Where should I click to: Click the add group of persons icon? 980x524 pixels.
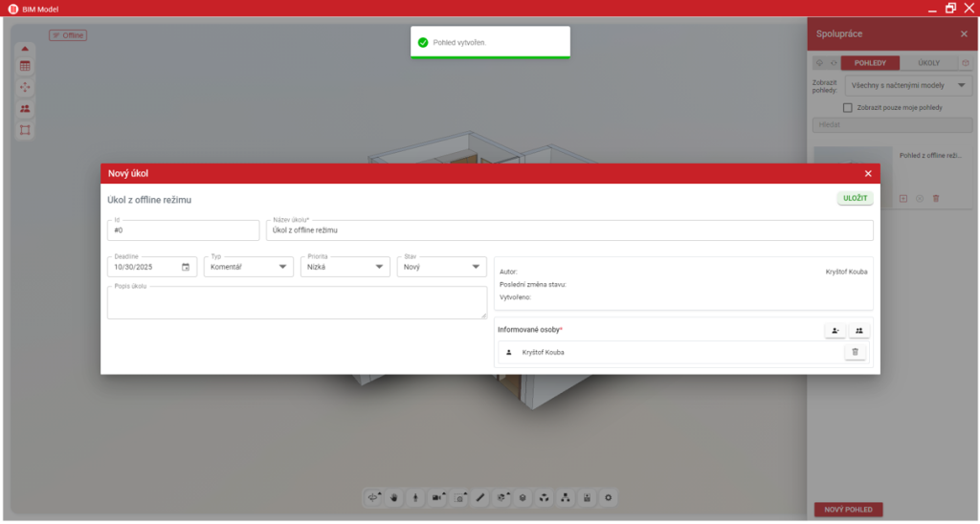tap(859, 331)
